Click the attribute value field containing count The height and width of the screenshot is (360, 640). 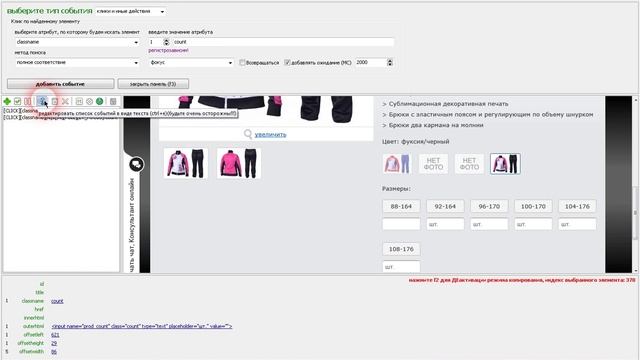[283, 42]
